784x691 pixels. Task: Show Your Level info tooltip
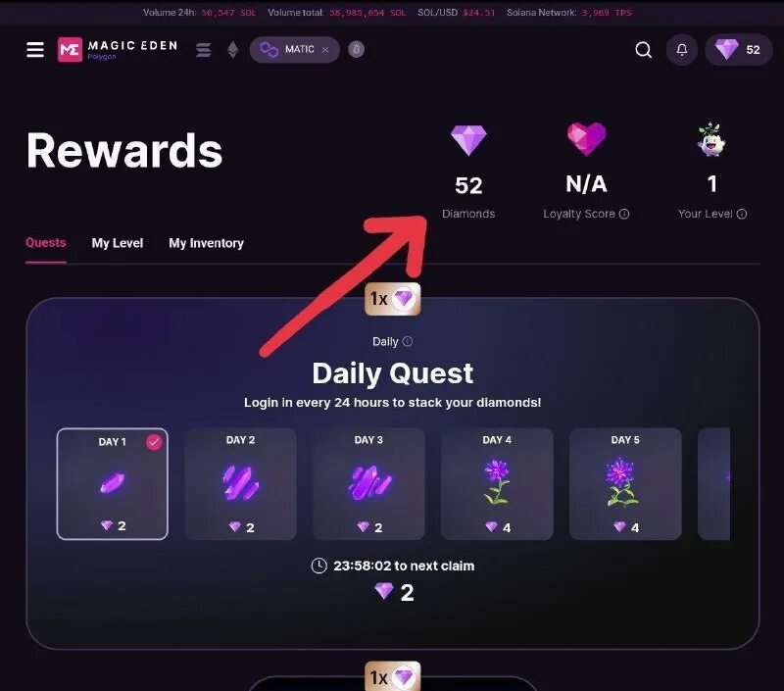pos(742,214)
